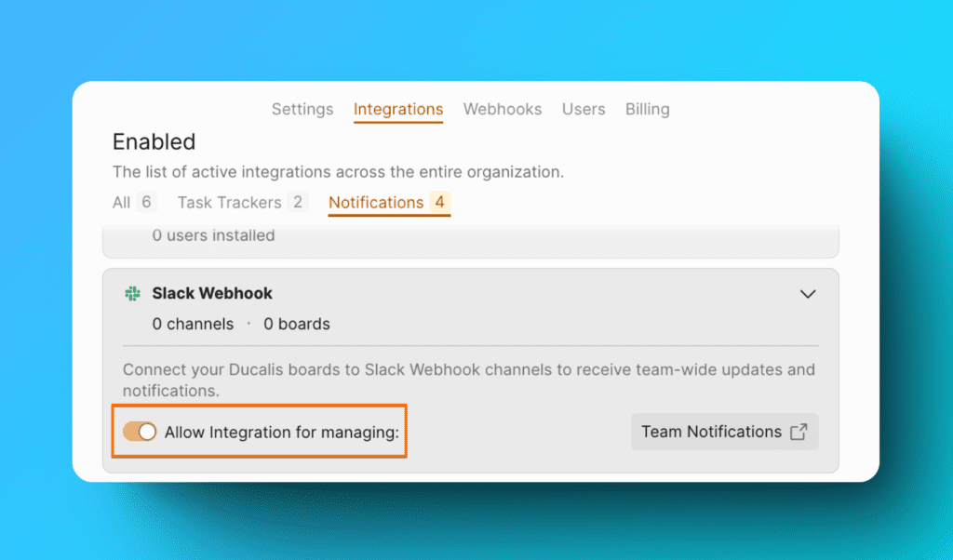Show All integrations filter
Viewport: 953px width, 560px height.
pyautogui.click(x=122, y=202)
